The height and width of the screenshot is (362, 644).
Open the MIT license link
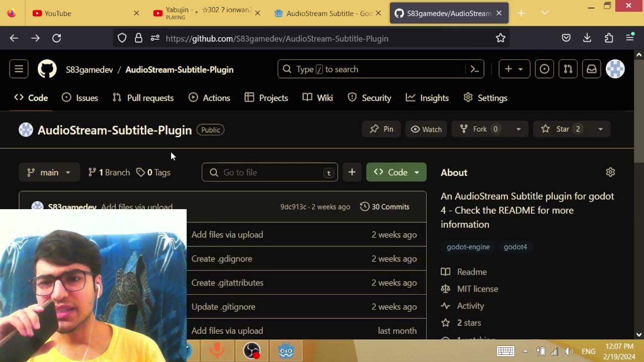pos(469,289)
